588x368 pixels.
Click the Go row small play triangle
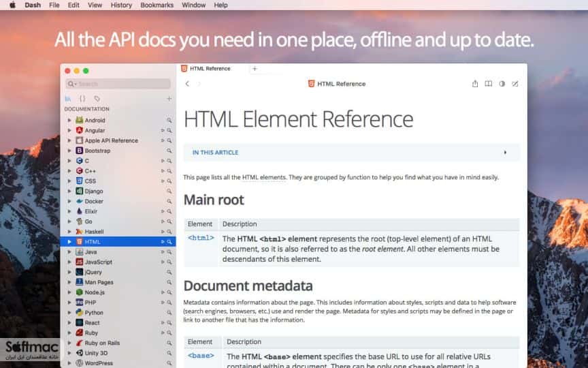coord(163,221)
